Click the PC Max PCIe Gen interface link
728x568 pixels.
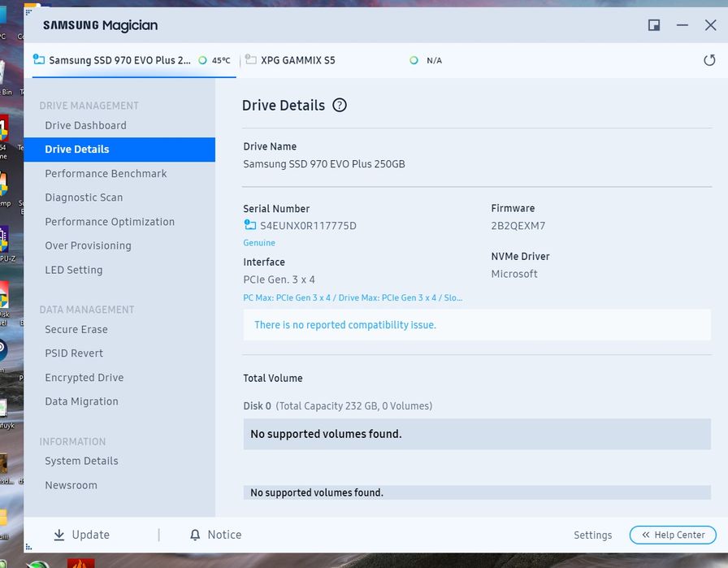click(353, 297)
